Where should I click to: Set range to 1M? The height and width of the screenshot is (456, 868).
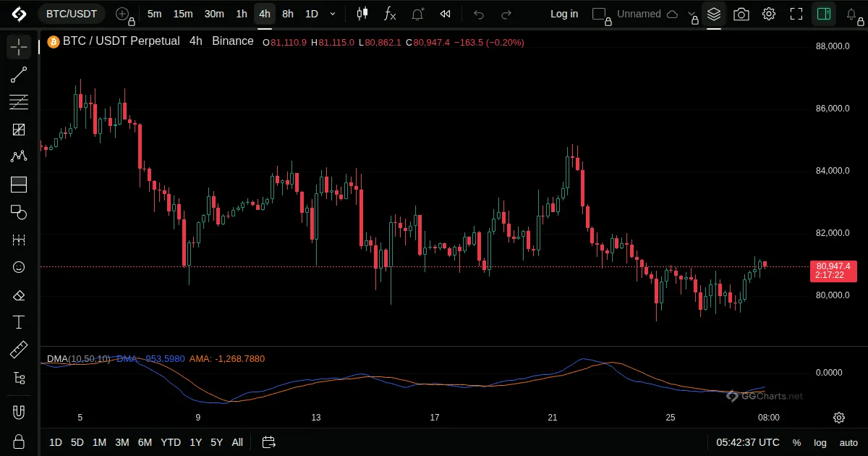pos(99,442)
